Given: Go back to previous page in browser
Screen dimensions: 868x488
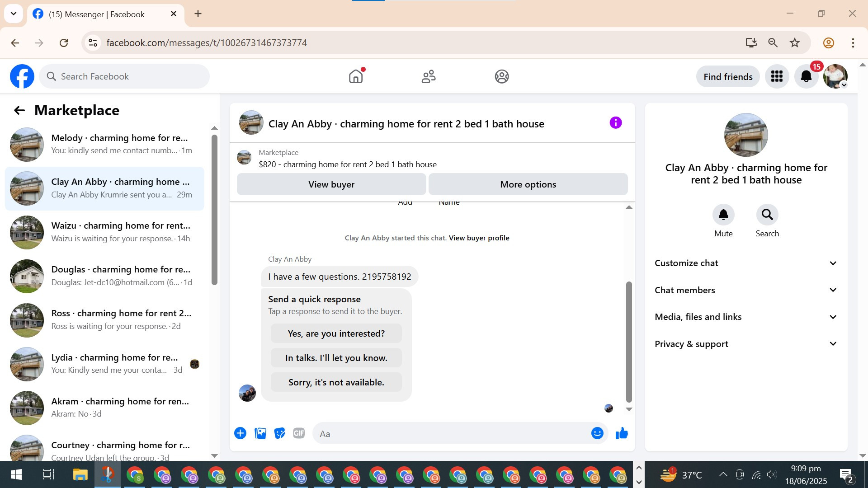Looking at the screenshot, I should tap(15, 43).
